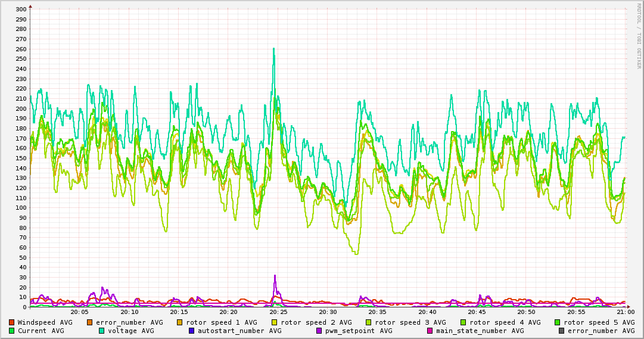Click the 20:20 time axis label

pos(228,312)
